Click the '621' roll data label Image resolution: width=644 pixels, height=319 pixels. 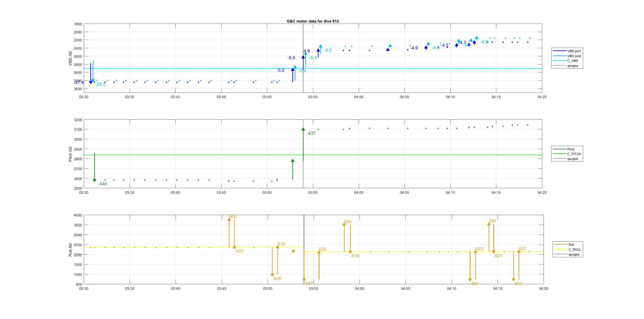(x=523, y=249)
